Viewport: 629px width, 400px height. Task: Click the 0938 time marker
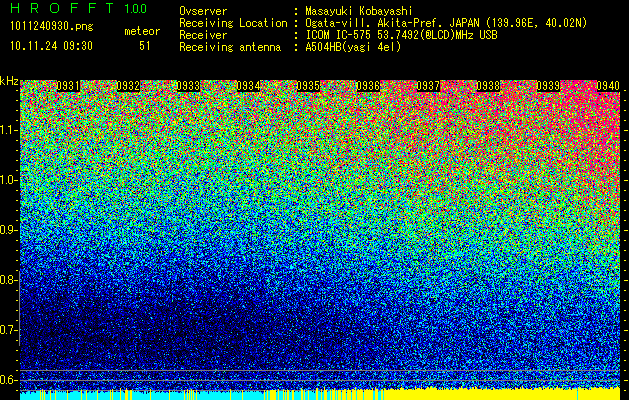[x=488, y=86]
